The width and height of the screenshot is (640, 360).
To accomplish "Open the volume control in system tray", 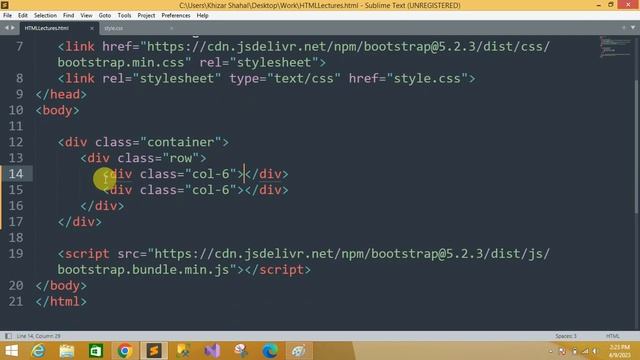I will tap(595, 351).
